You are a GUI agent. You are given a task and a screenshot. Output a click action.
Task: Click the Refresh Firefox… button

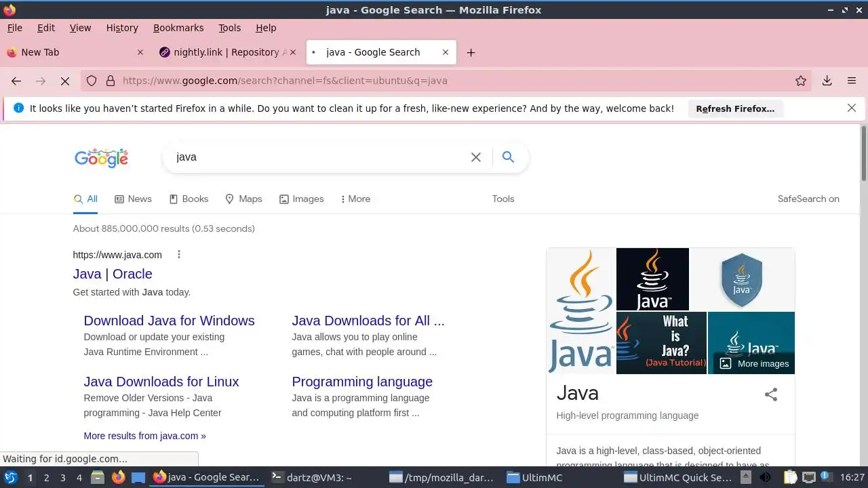[735, 108]
